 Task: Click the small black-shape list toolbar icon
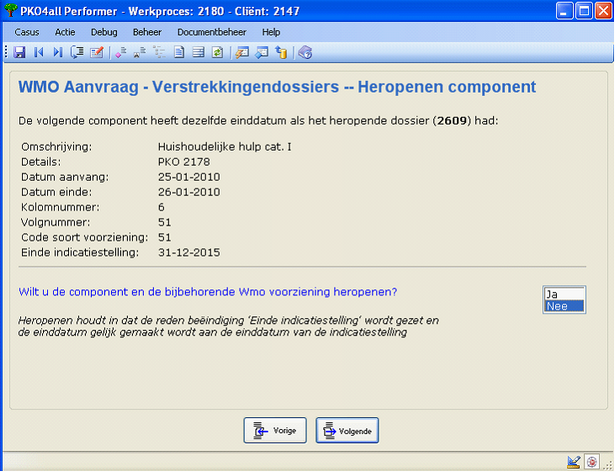[140, 52]
